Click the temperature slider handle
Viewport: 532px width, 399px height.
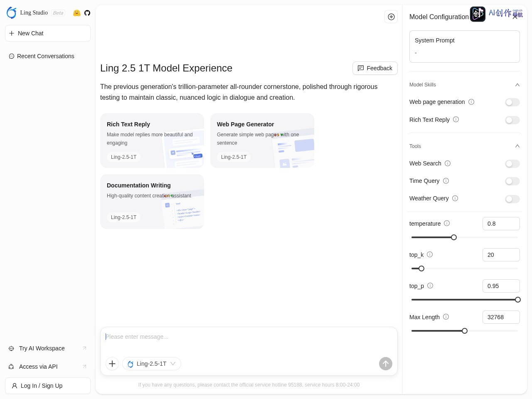coord(454,237)
